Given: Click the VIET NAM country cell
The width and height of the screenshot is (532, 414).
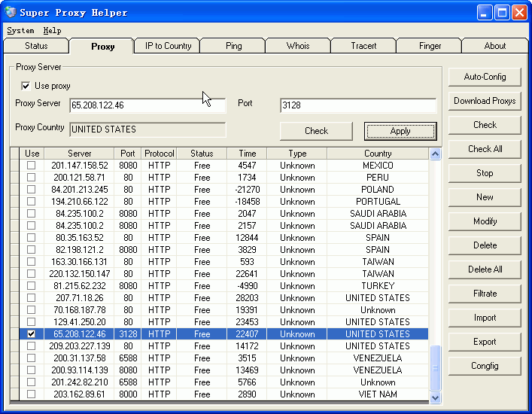Looking at the screenshot, I should pos(378,394).
